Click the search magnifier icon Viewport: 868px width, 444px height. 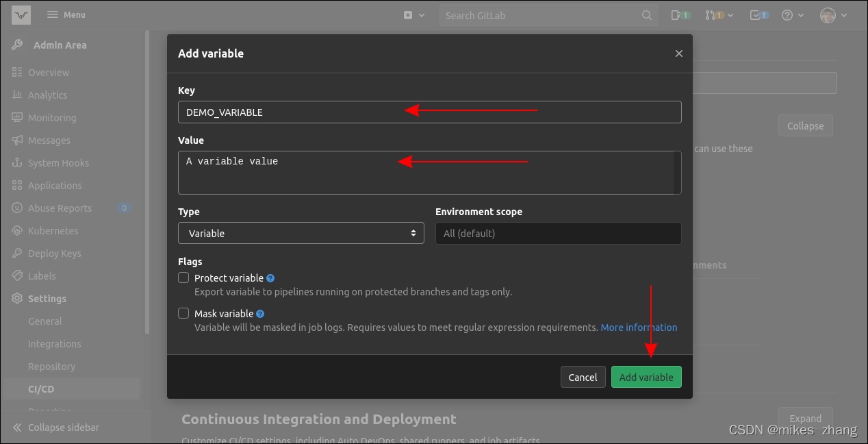[647, 15]
